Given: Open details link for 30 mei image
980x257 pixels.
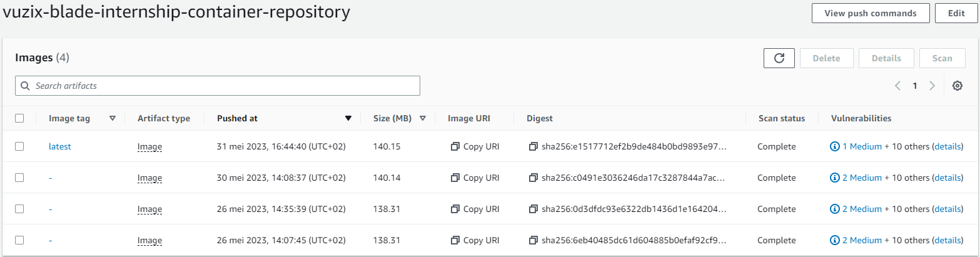Looking at the screenshot, I should [947, 178].
